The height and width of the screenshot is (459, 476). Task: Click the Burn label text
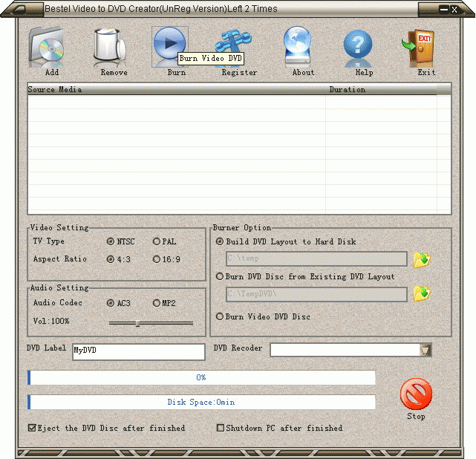pyautogui.click(x=177, y=72)
